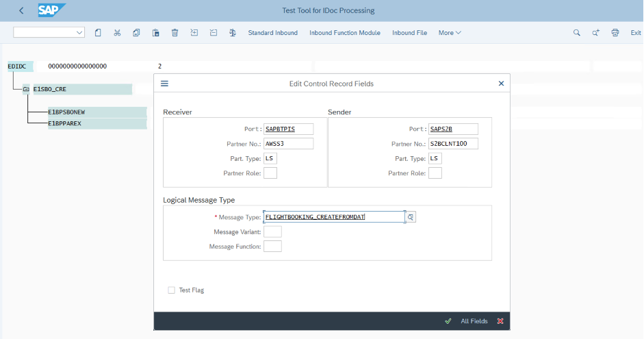The image size is (644, 339).
Task: Click the Message Variant field
Action: [x=272, y=231]
